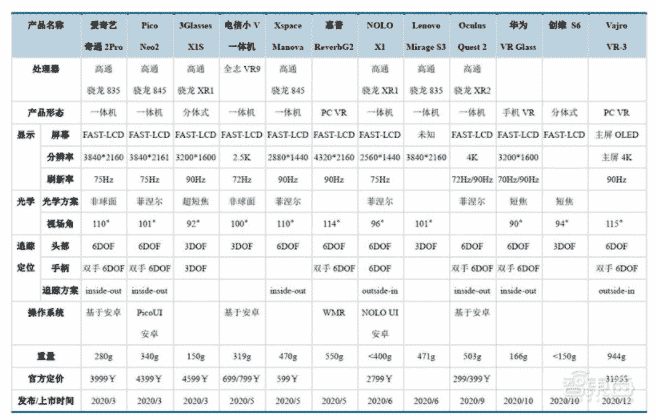Select the 92° field of view cell
656x420 pixels.
click(x=196, y=224)
